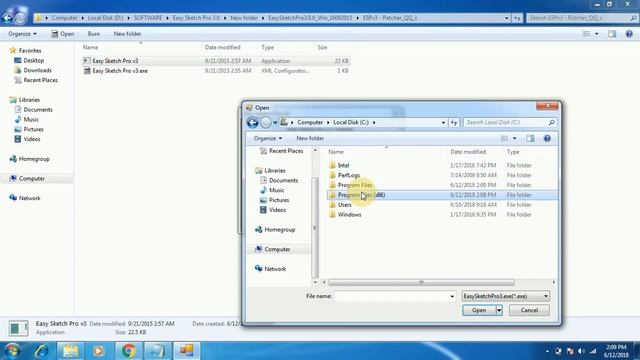The width and height of the screenshot is (640, 360).
Task: Open the dialog's Organize menu
Action: (268, 138)
